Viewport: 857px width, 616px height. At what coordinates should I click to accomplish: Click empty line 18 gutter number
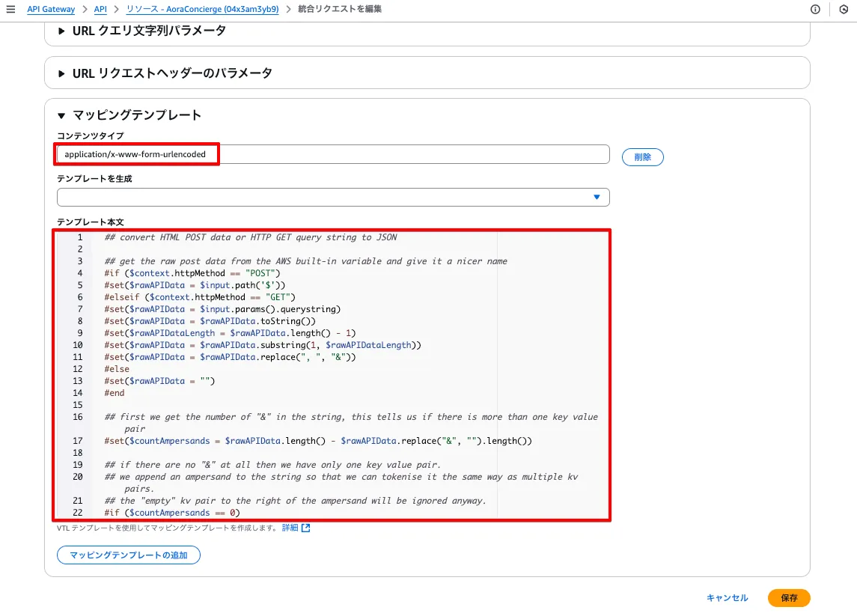pyautogui.click(x=78, y=453)
